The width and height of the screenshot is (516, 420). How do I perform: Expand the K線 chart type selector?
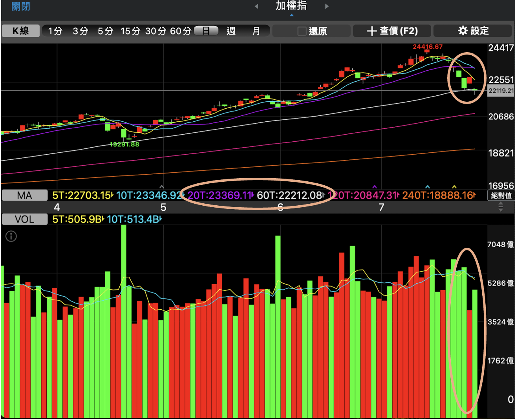tap(21, 31)
